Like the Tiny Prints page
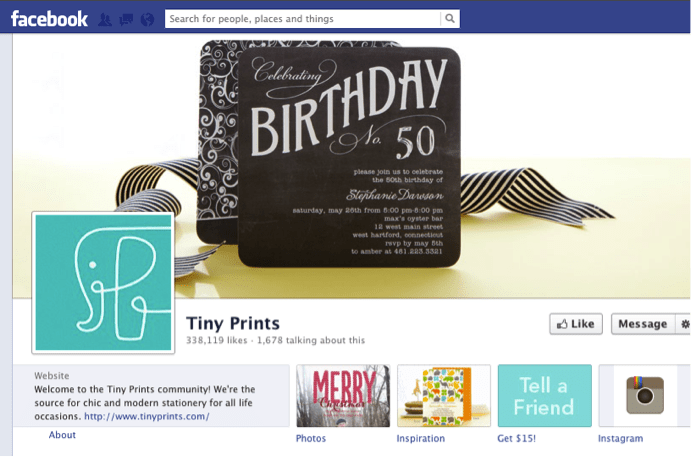Screen dimensions: 691x457 click(x=576, y=324)
